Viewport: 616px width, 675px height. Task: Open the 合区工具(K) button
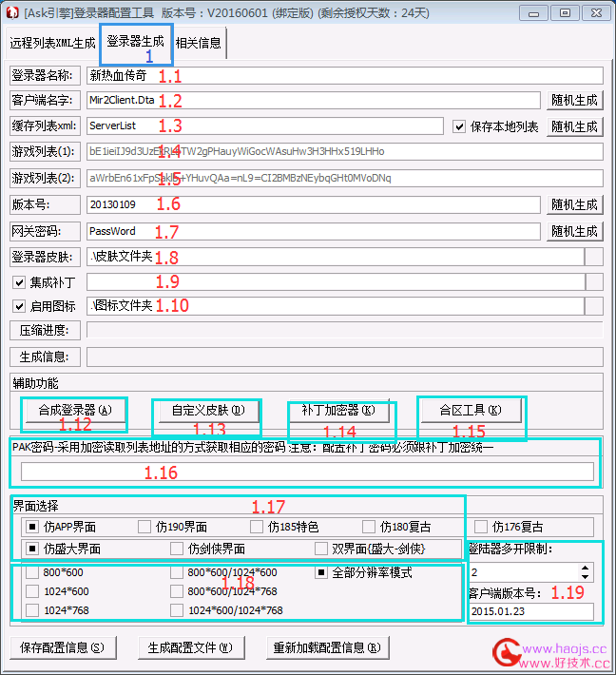click(471, 411)
